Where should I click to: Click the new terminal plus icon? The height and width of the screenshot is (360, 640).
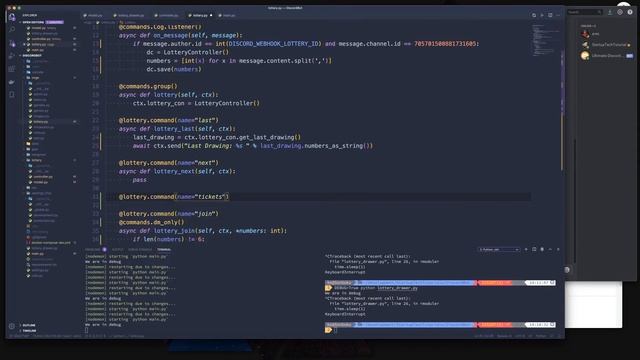coord(526,249)
